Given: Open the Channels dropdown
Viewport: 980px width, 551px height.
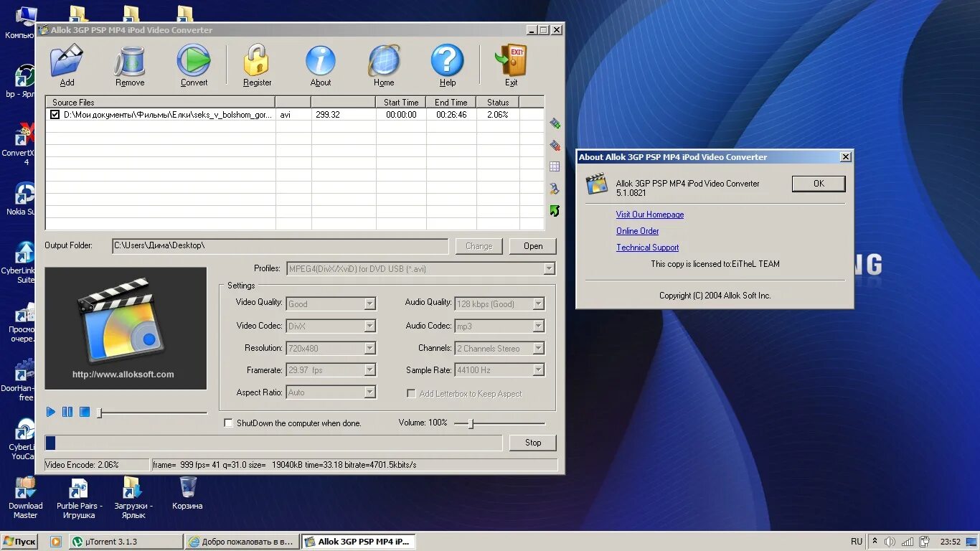Looking at the screenshot, I should click(x=538, y=348).
